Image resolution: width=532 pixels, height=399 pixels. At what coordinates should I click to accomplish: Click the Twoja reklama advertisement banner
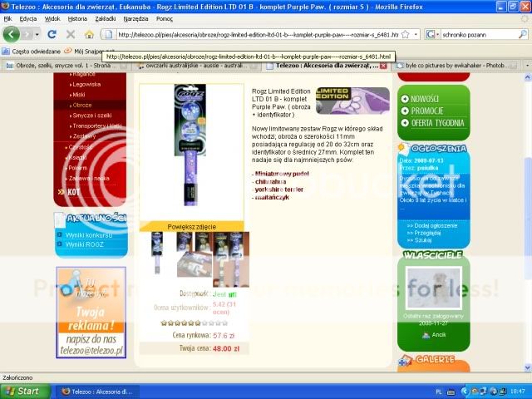[91, 313]
